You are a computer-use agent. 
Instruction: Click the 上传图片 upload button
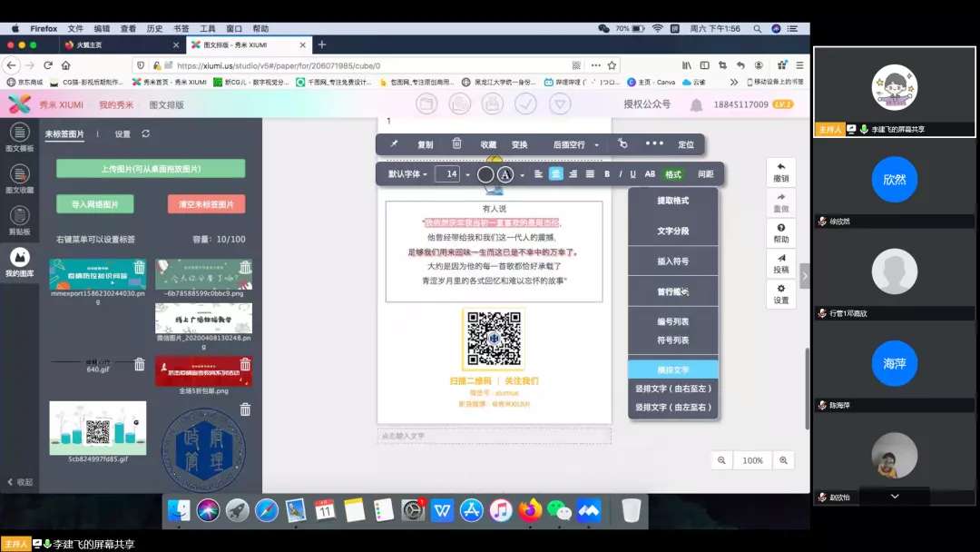click(151, 169)
